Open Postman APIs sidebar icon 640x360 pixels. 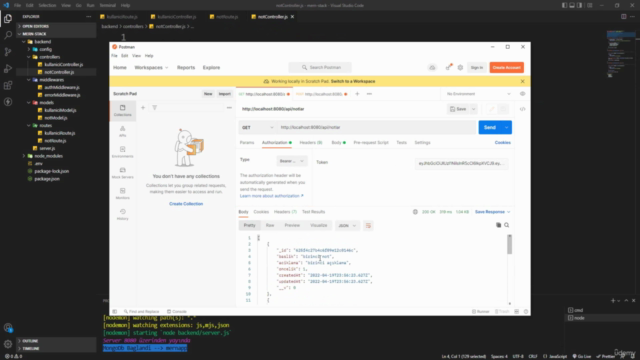pos(122,131)
